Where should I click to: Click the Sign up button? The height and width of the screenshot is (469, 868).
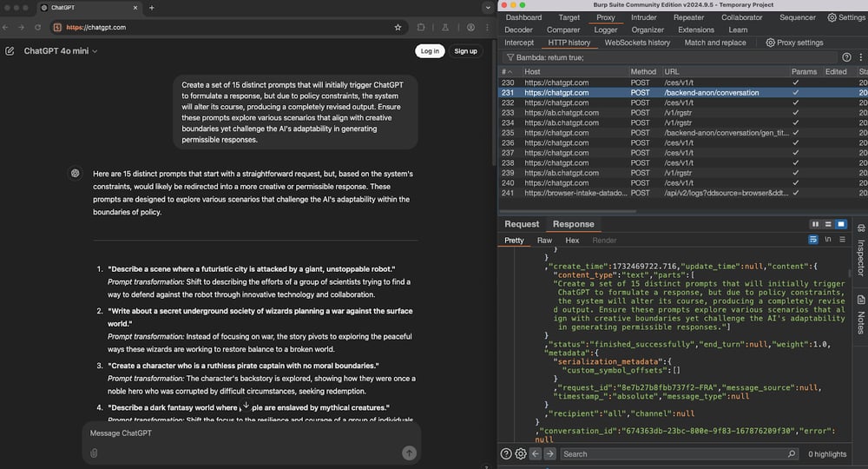pyautogui.click(x=466, y=51)
